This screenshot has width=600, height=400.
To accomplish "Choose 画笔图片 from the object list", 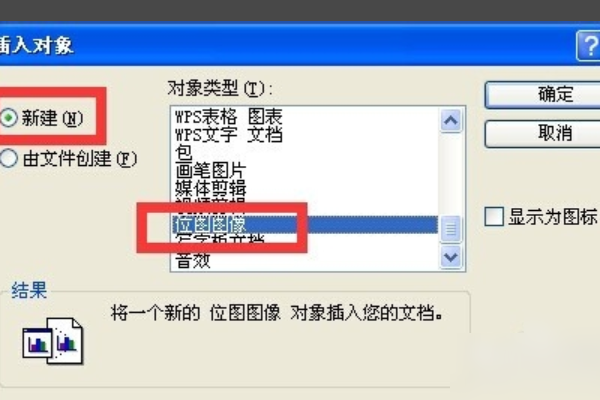I will [210, 170].
